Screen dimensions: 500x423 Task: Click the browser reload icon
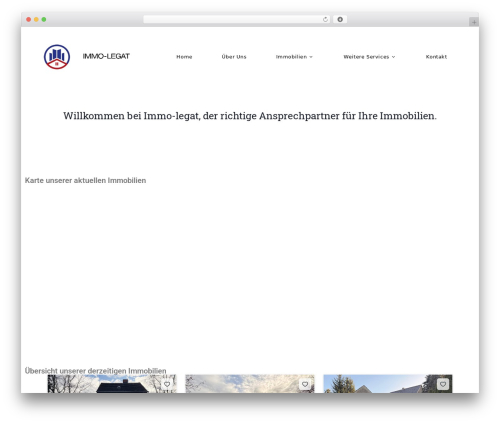tap(325, 20)
